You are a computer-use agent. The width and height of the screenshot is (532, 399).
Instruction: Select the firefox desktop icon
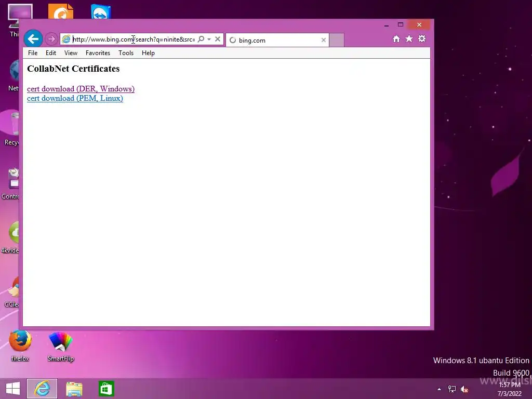[20, 346]
